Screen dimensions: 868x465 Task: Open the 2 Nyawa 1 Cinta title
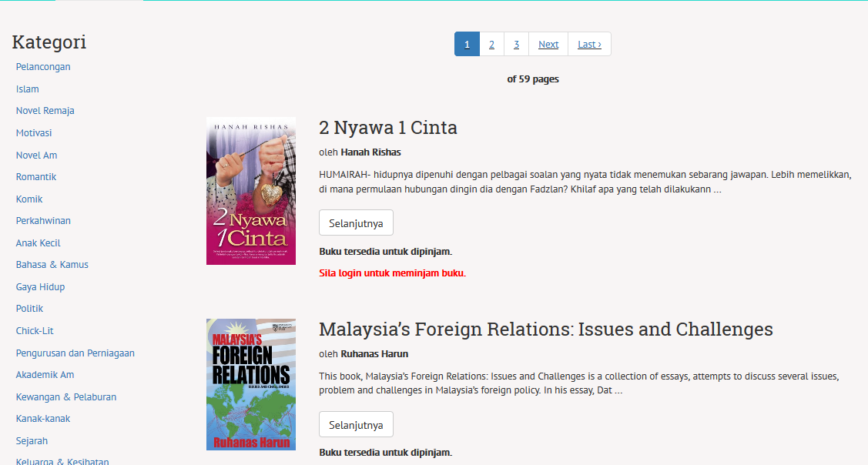tap(388, 128)
